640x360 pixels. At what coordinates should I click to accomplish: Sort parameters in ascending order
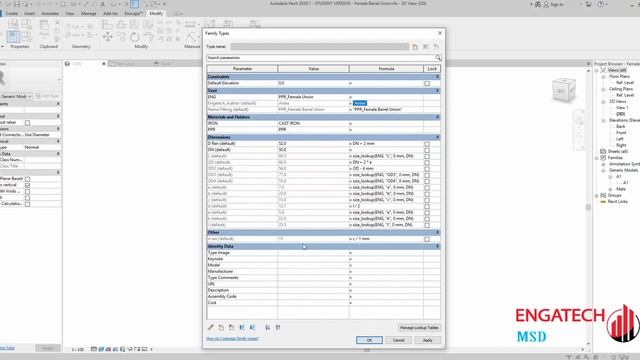click(267, 327)
